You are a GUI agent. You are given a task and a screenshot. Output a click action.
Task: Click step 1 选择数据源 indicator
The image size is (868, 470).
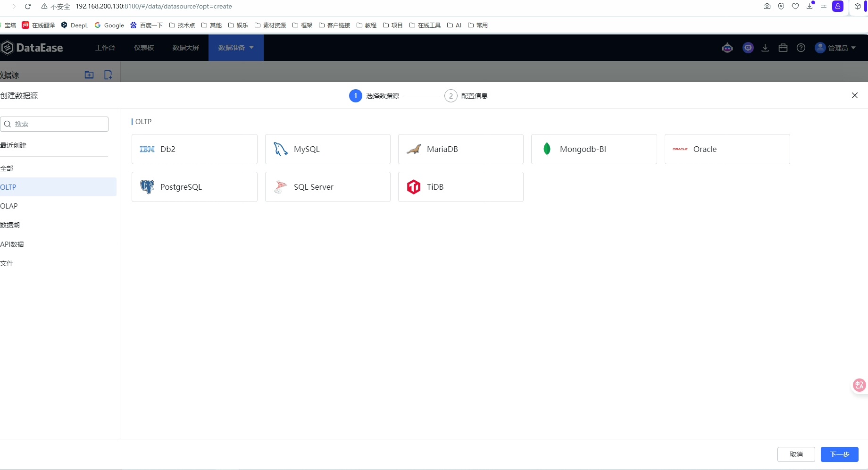pos(374,96)
